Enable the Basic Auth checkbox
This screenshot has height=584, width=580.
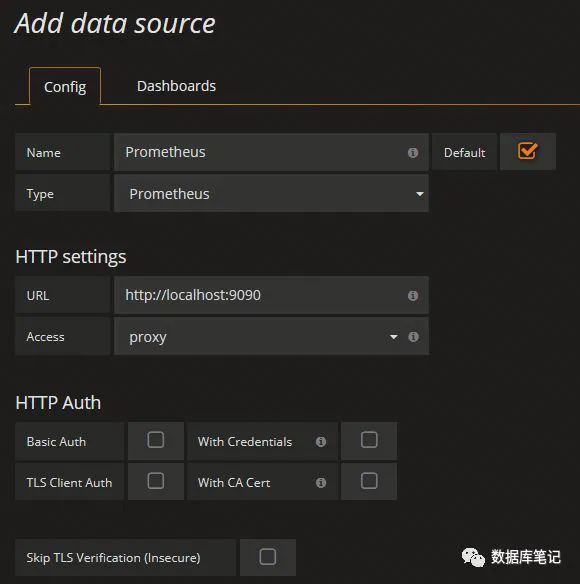[156, 440]
